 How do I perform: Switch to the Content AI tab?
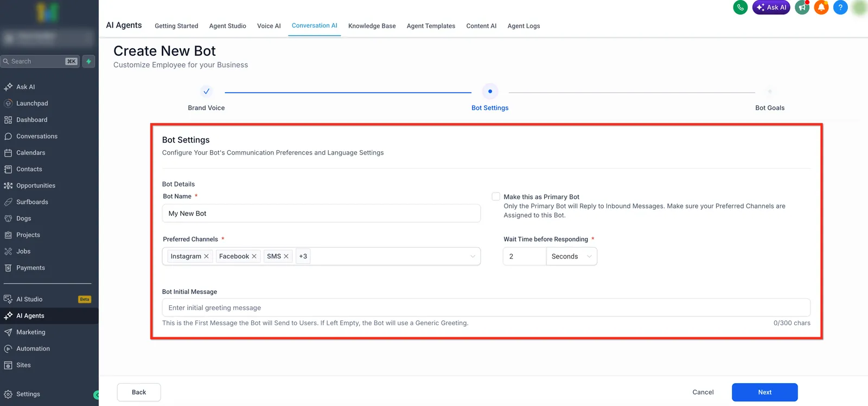click(x=481, y=26)
